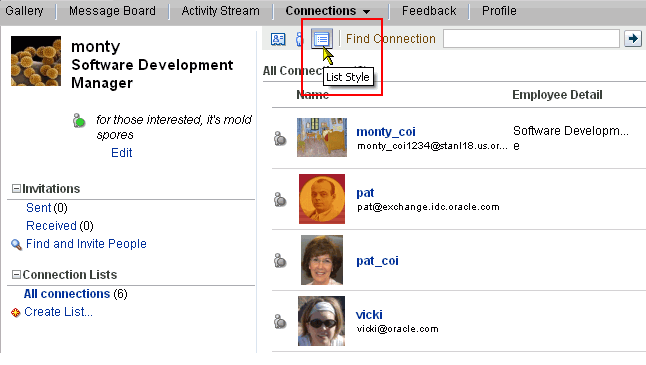Open pat's orange portrait photo
This screenshot has height=365, width=646.
[x=322, y=199]
